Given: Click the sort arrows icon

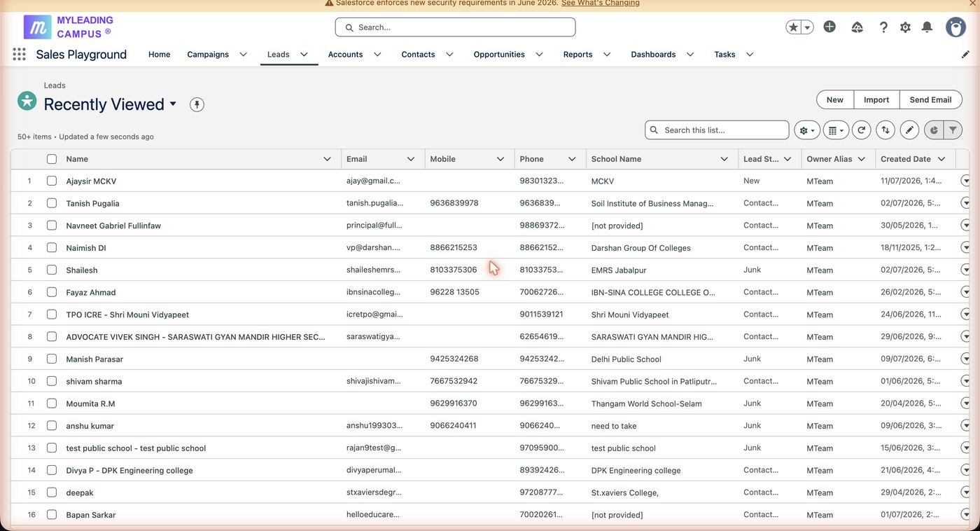Looking at the screenshot, I should point(885,130).
